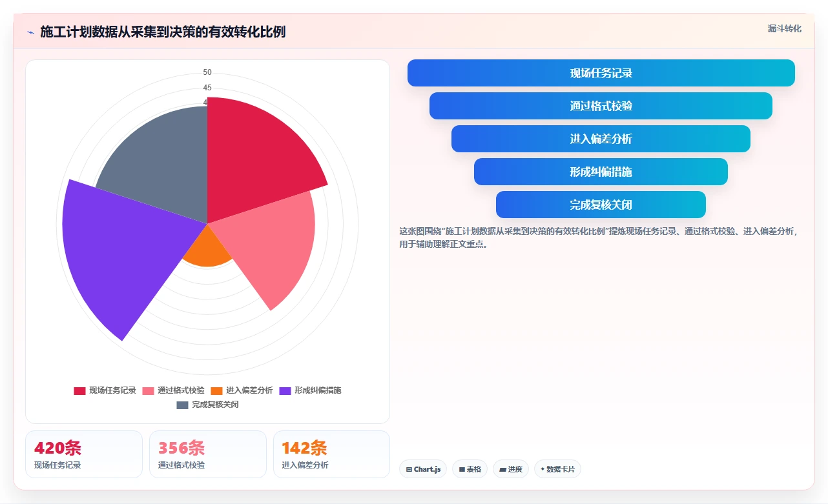
Task: Click the chart title 施工计划数据从采集到决策的有效转化比例
Action: 163,32
